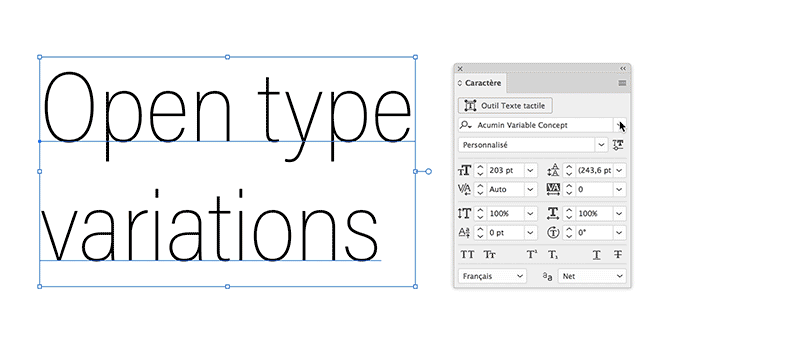Viewport: 800px width, 360px height.
Task: Click the 0° rotation value field
Action: pyautogui.click(x=594, y=233)
